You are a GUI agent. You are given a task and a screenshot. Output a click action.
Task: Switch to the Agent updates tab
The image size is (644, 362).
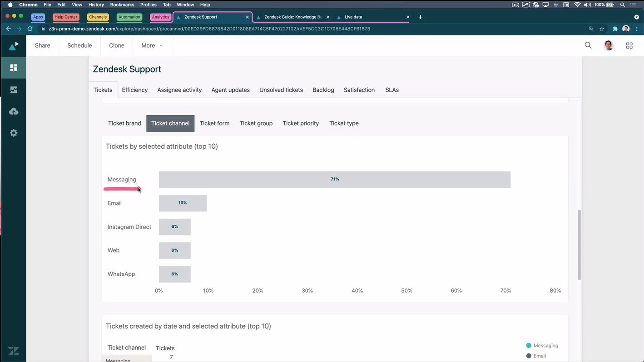click(x=231, y=90)
